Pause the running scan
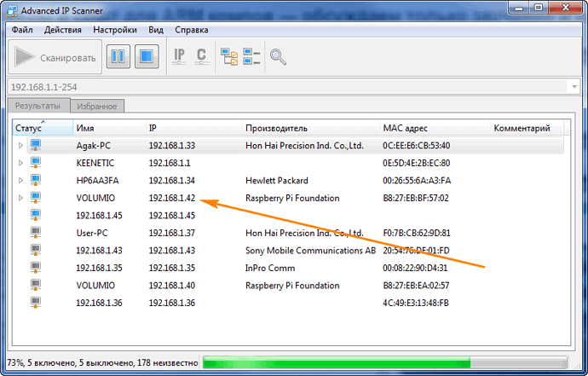 click(x=118, y=56)
